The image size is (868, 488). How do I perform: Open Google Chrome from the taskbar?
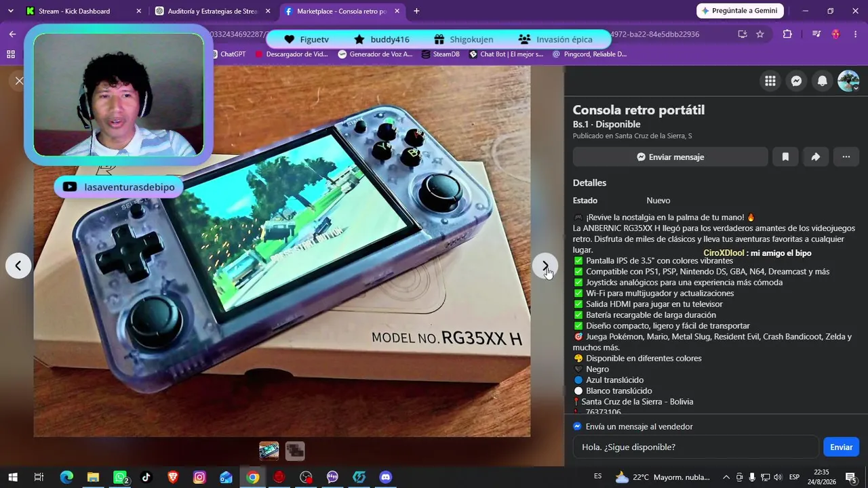252,477
